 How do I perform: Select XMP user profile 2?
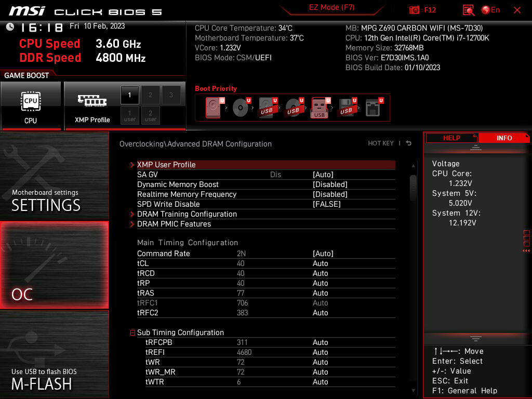[x=150, y=115]
